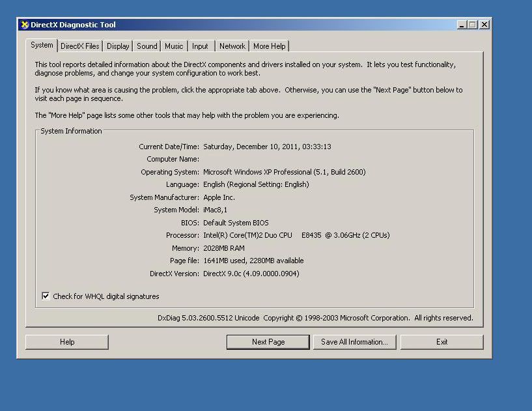This screenshot has width=532, height=411.
Task: Click DirectX Version value DirectX 9.0c
Action: pyautogui.click(x=251, y=274)
